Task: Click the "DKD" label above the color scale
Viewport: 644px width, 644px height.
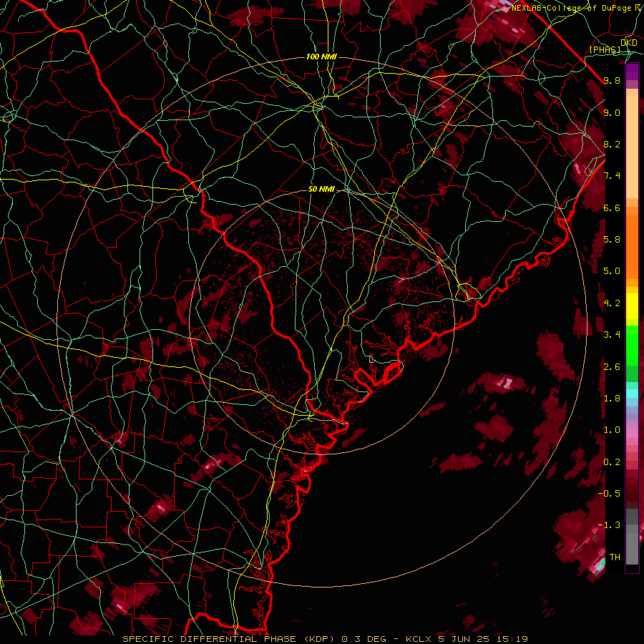Action: pyautogui.click(x=628, y=42)
